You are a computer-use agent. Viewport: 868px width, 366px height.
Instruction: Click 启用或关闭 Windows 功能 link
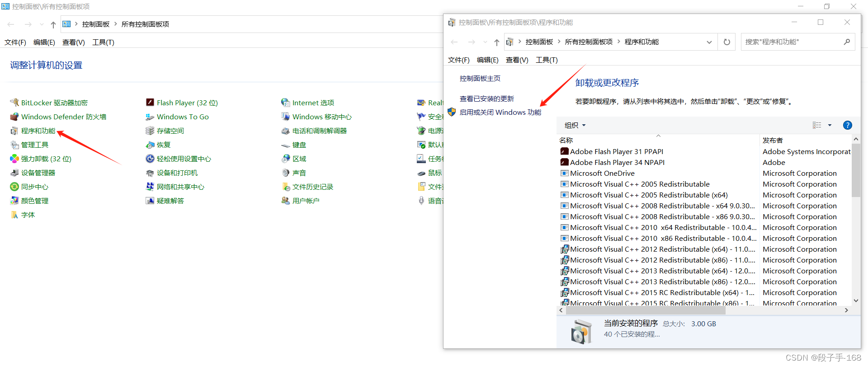tap(500, 113)
